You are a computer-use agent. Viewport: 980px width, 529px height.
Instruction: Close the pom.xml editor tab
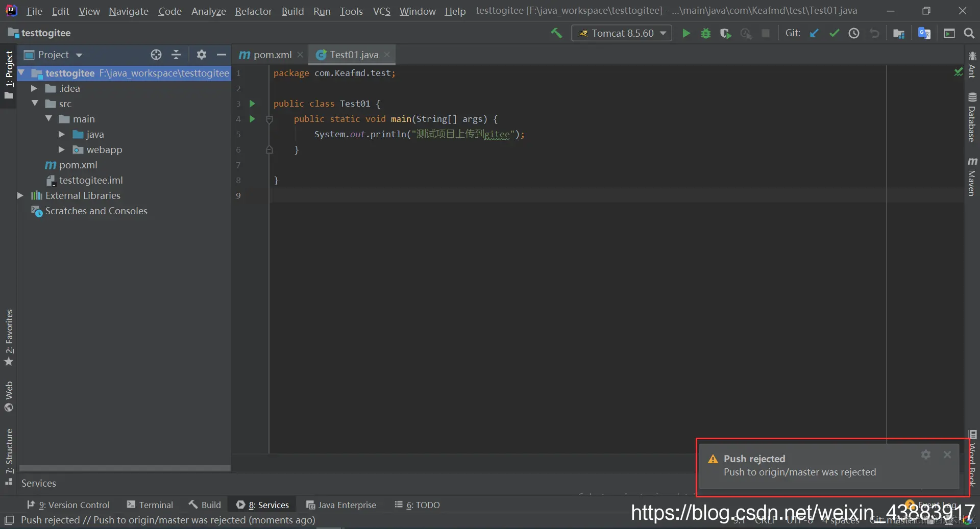tap(300, 55)
